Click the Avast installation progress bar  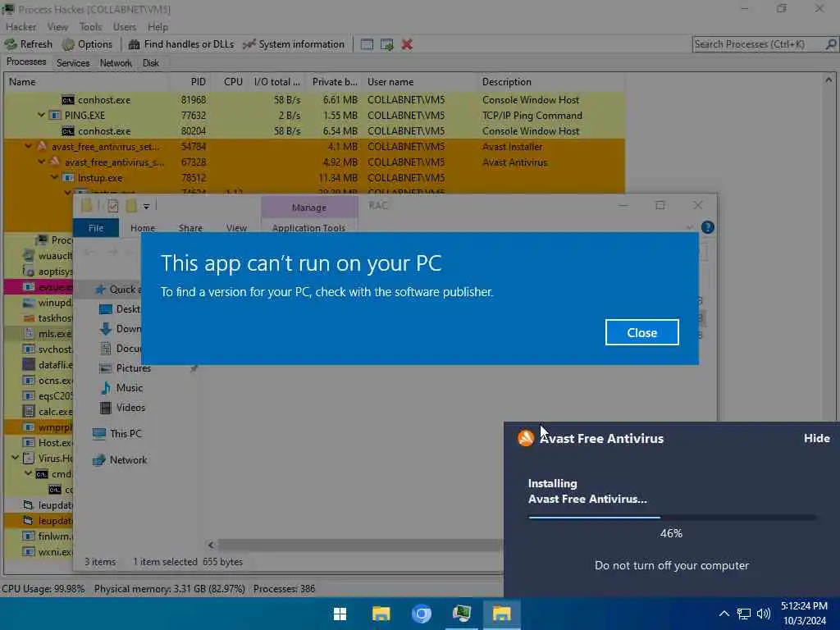pyautogui.click(x=672, y=518)
